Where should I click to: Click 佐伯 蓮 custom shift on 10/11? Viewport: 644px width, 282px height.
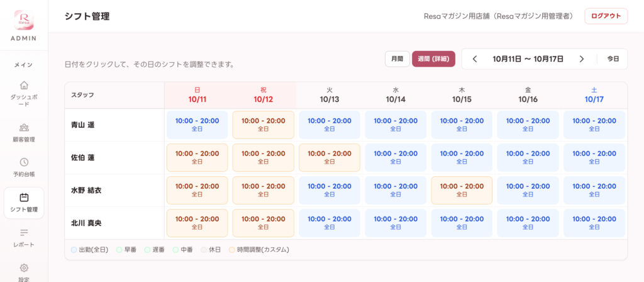click(197, 157)
